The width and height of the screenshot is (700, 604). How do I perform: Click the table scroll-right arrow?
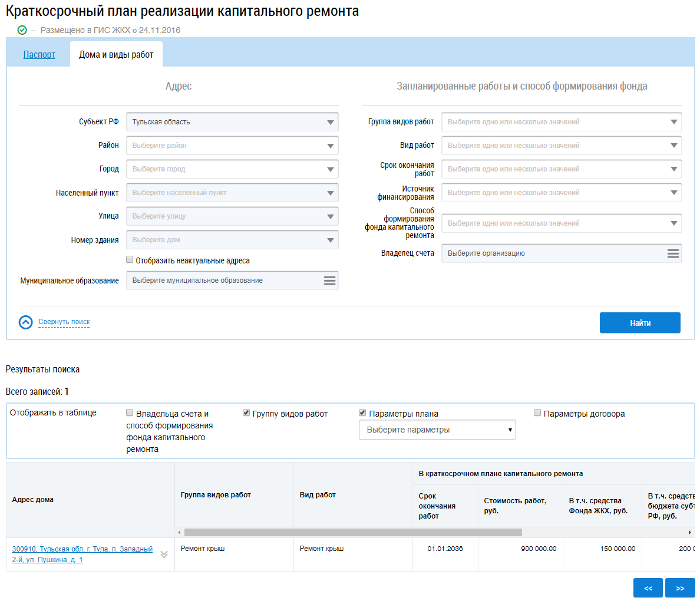(690, 532)
